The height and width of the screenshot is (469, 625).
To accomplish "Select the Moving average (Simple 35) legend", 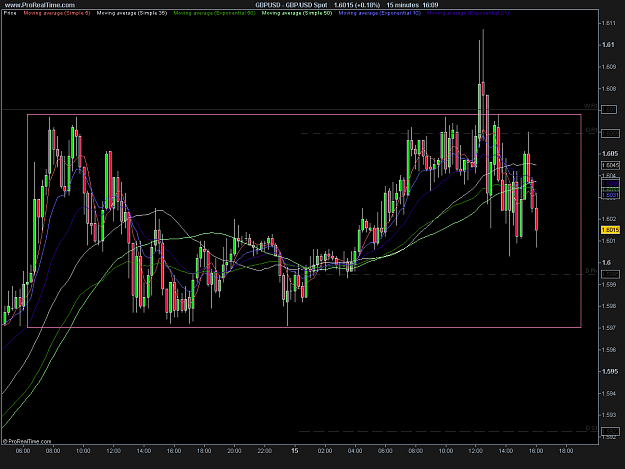I will [x=132, y=13].
